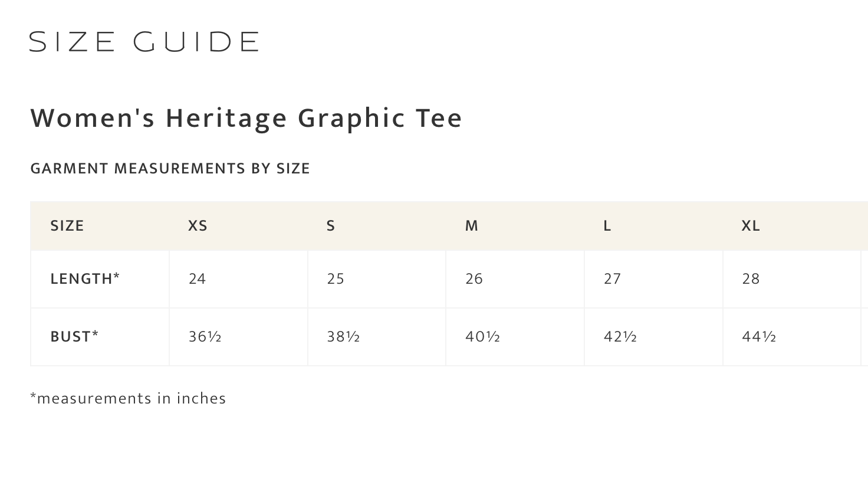Click the S size column header
The width and height of the screenshot is (868, 492).
[x=331, y=226]
